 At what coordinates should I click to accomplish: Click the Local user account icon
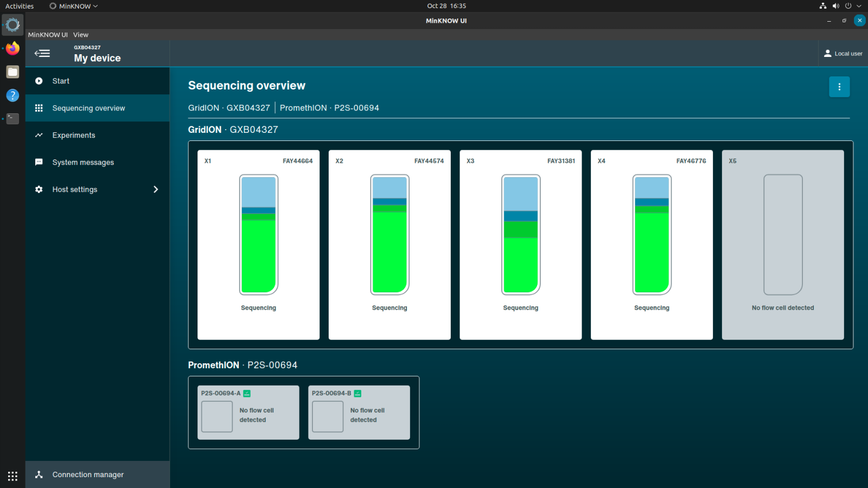(827, 53)
